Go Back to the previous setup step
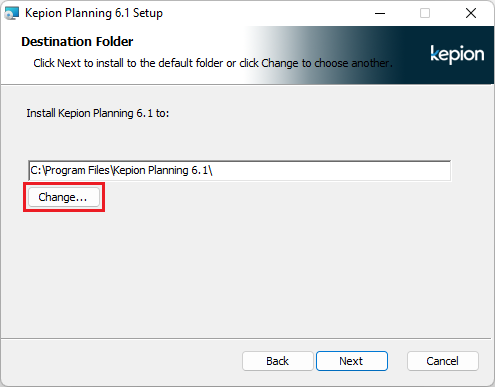 pyautogui.click(x=278, y=361)
